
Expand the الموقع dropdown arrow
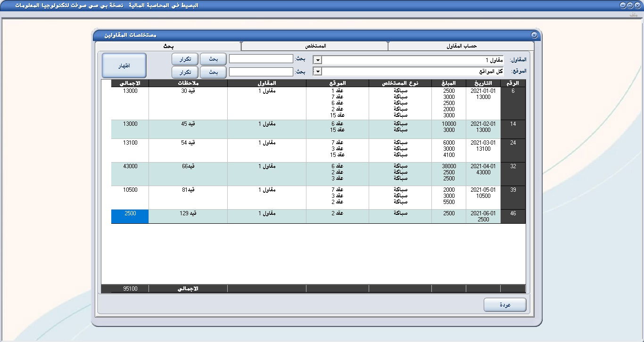click(x=318, y=71)
